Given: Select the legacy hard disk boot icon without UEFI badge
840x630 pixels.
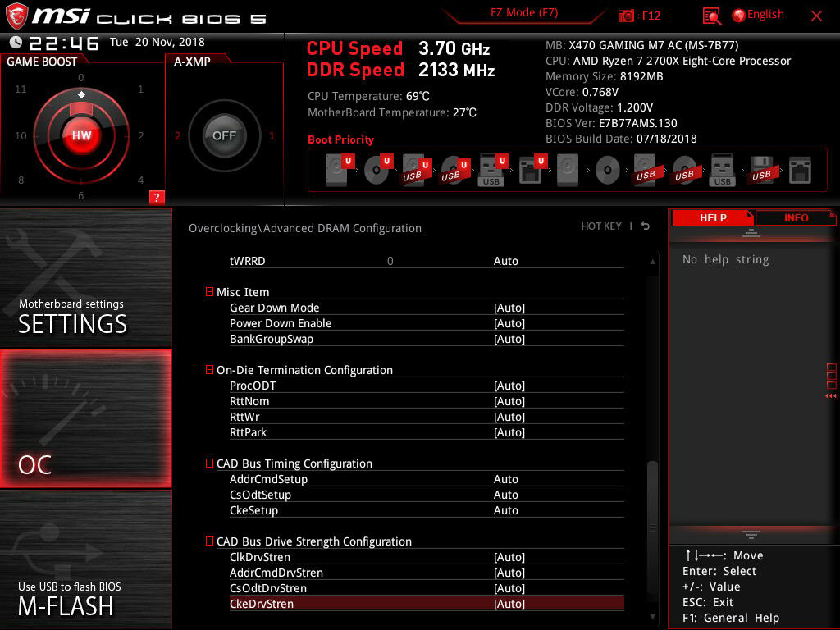Looking at the screenshot, I should pyautogui.click(x=568, y=170).
